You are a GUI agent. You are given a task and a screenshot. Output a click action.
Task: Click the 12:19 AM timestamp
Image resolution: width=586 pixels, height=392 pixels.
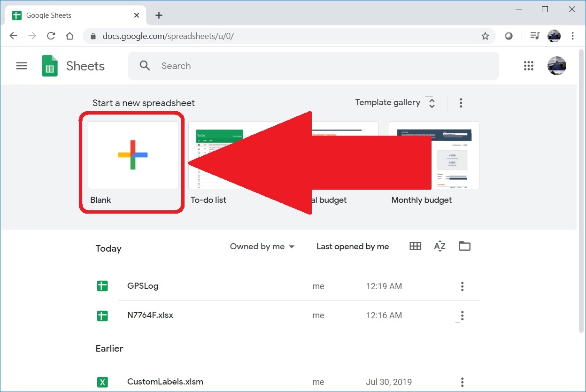[384, 286]
